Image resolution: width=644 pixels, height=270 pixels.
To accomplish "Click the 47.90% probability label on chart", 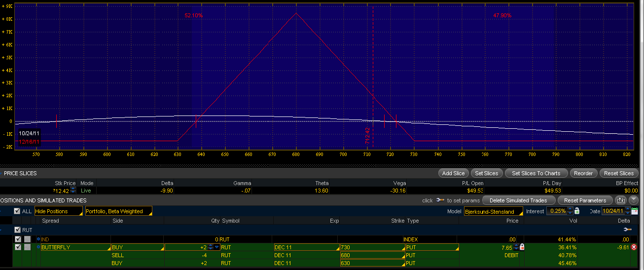I will click(x=502, y=16).
